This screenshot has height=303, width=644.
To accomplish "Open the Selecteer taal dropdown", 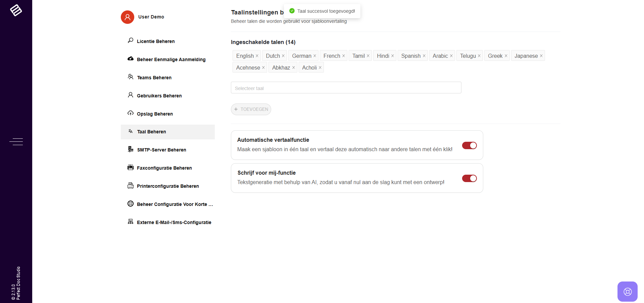I will click(x=346, y=88).
